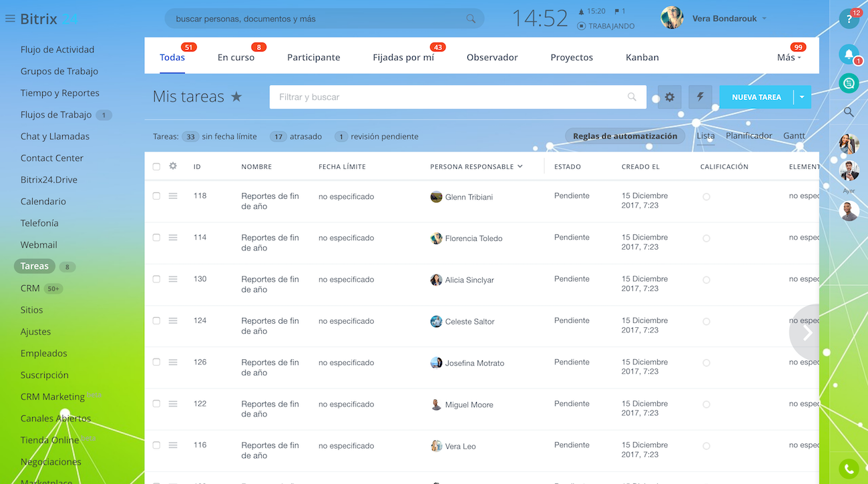The width and height of the screenshot is (868, 484).
Task: Select checkbox for task 116
Action: tap(156, 445)
